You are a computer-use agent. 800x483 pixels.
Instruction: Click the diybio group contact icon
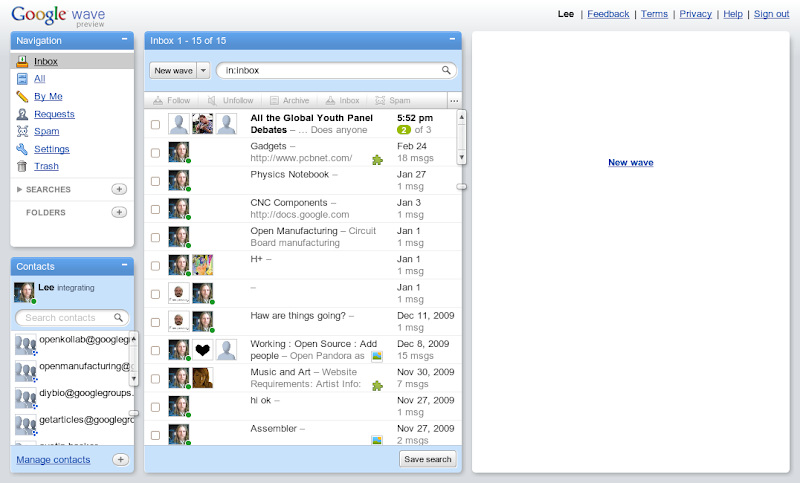pyautogui.click(x=26, y=398)
